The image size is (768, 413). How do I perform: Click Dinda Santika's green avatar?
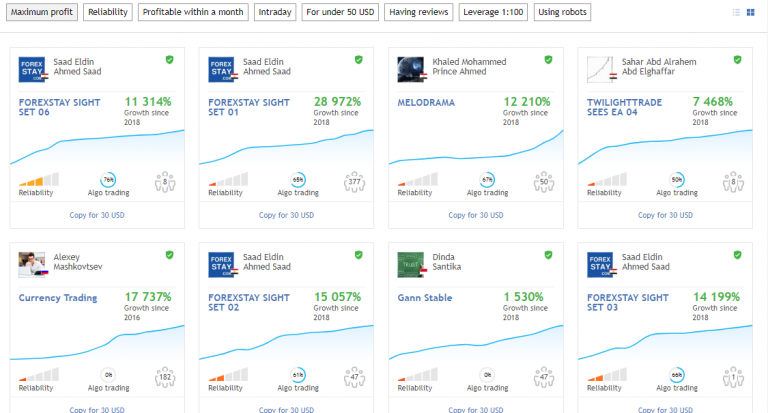pos(411,265)
